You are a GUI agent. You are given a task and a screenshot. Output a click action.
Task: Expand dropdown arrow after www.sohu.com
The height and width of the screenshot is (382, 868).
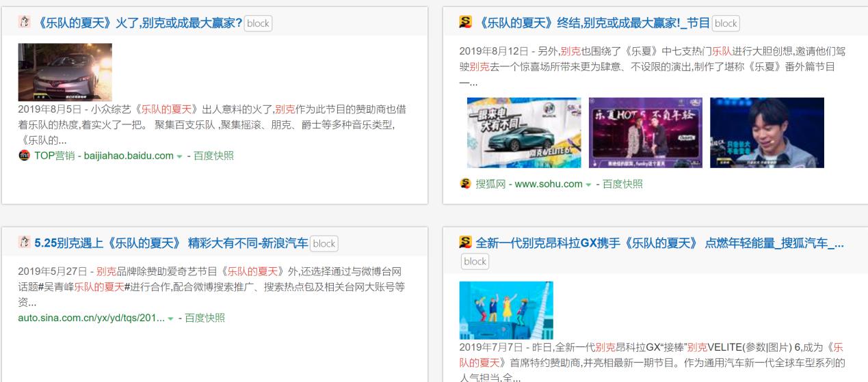point(589,185)
